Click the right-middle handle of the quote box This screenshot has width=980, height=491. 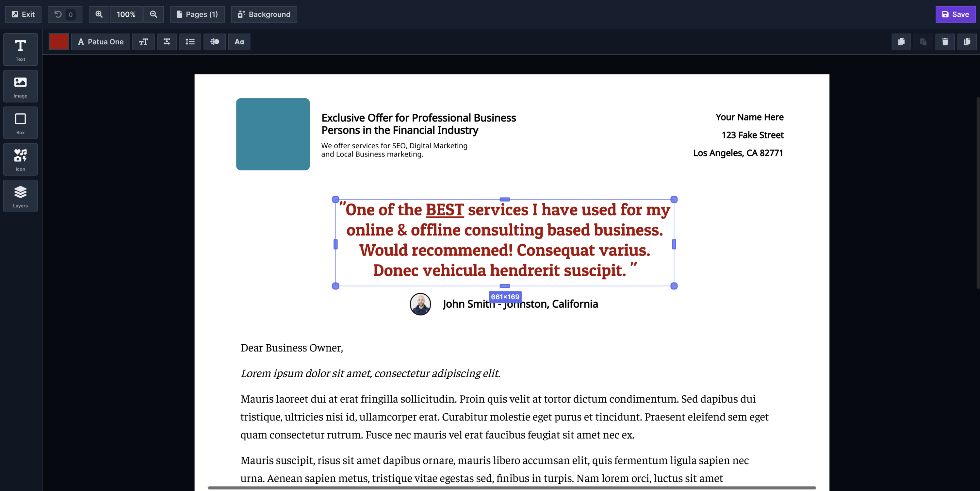pyautogui.click(x=674, y=244)
